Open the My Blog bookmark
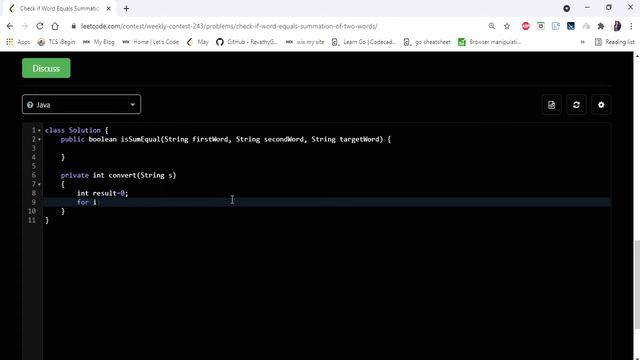 coord(99,42)
